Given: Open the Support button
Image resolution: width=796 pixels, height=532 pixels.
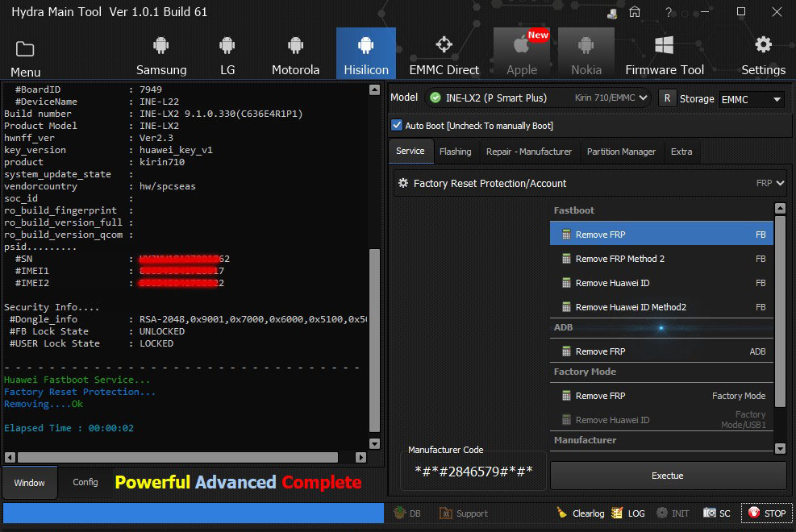Looking at the screenshot, I should point(463,513).
